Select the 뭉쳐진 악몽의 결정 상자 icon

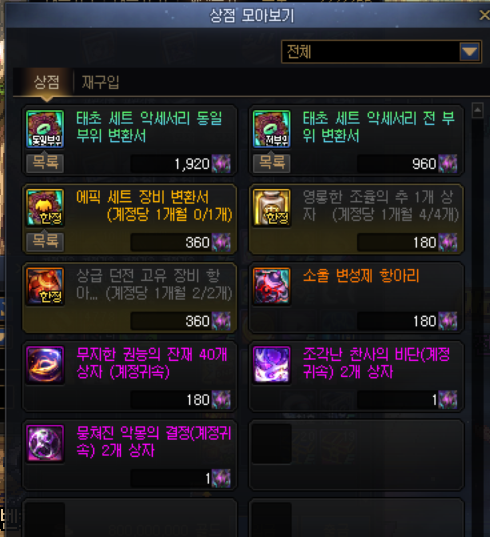45,444
